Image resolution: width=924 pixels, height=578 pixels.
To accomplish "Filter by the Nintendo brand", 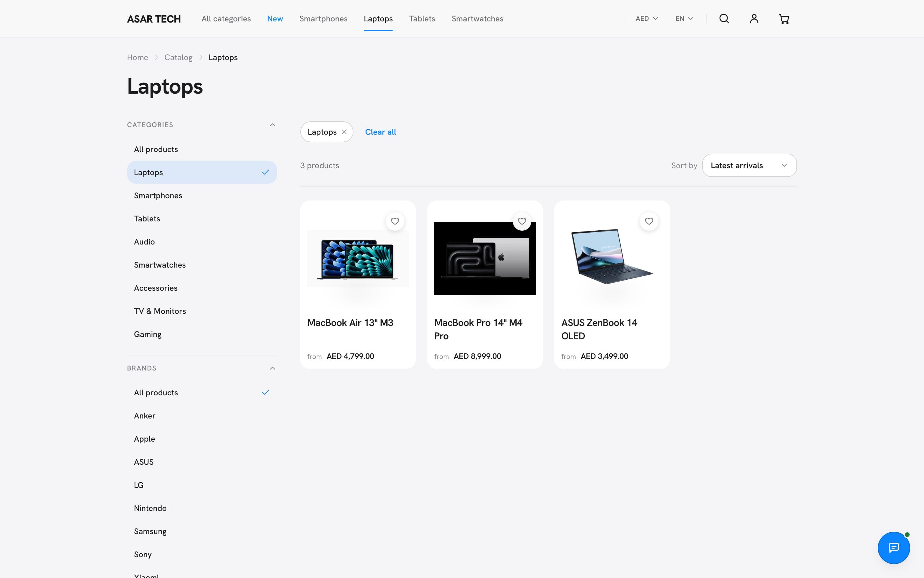I will point(202,508).
